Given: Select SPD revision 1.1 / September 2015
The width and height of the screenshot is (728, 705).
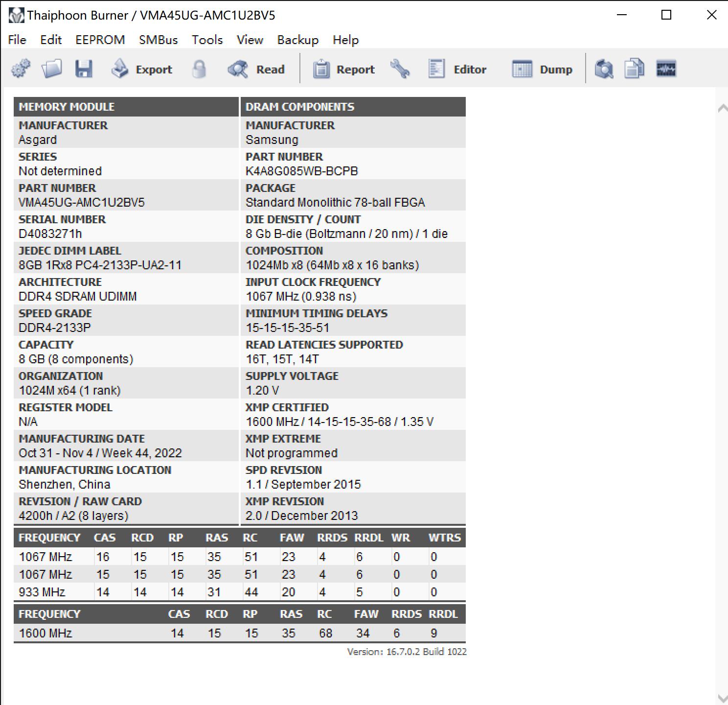Looking at the screenshot, I should [303, 484].
